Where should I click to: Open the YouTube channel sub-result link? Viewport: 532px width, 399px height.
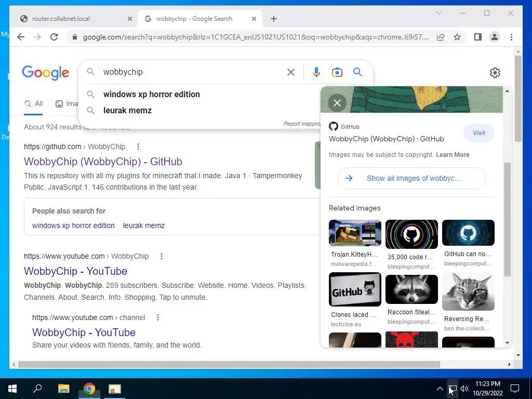pyautogui.click(x=84, y=332)
